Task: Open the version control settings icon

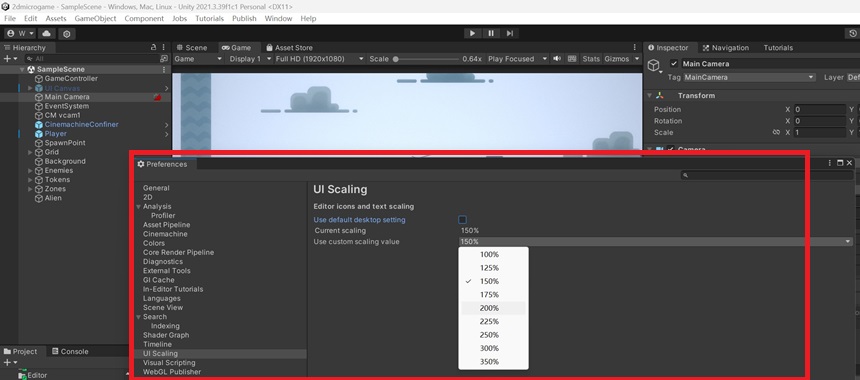Action: (x=67, y=33)
